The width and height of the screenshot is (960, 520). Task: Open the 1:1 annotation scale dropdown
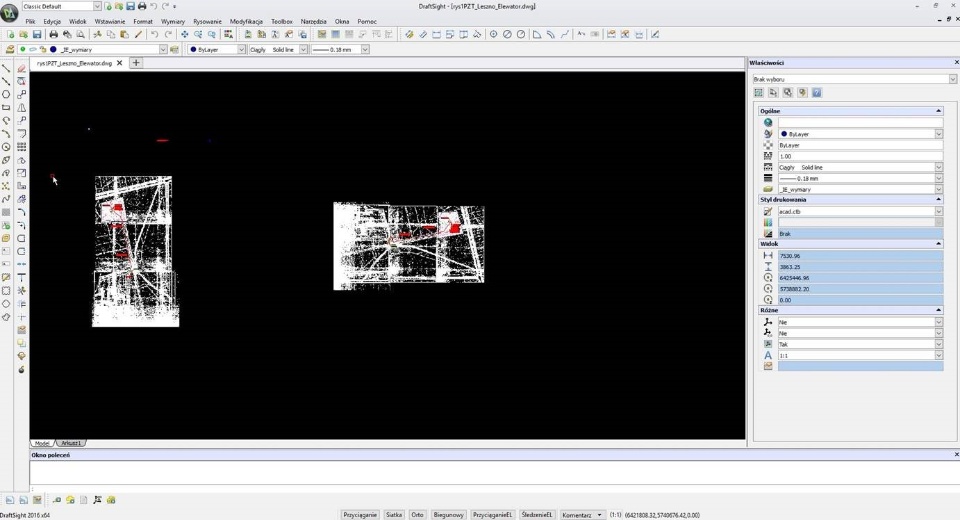click(939, 355)
